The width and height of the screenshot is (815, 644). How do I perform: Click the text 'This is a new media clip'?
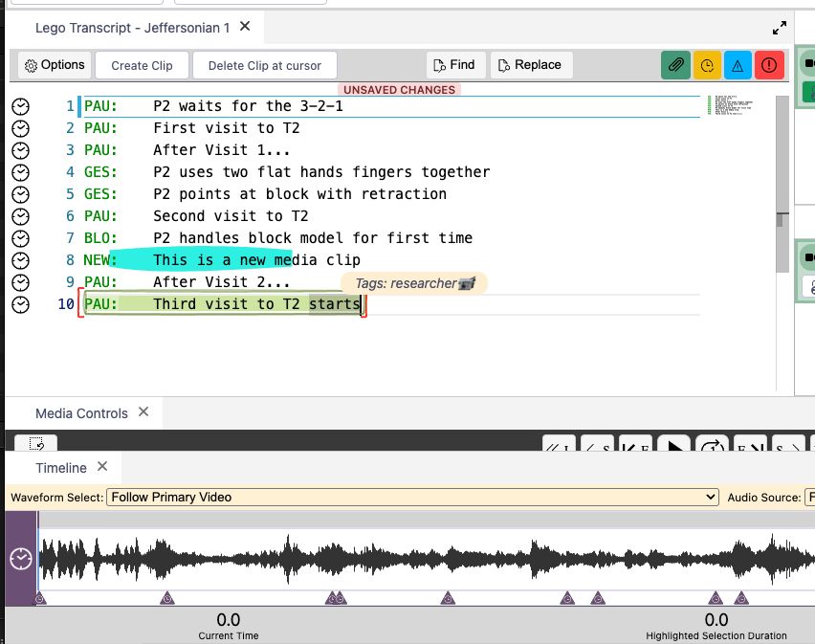click(x=256, y=260)
